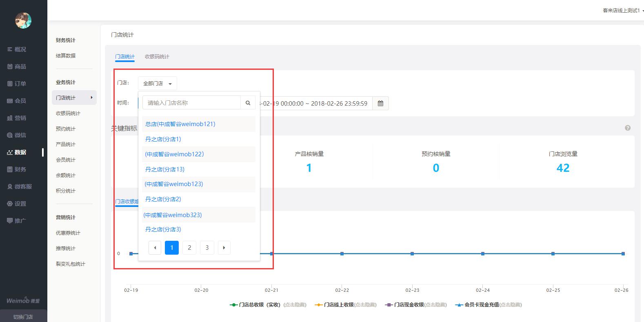Viewport: 644px width, 322px height.
Task: Click the help question mark icon
Action: tap(628, 128)
